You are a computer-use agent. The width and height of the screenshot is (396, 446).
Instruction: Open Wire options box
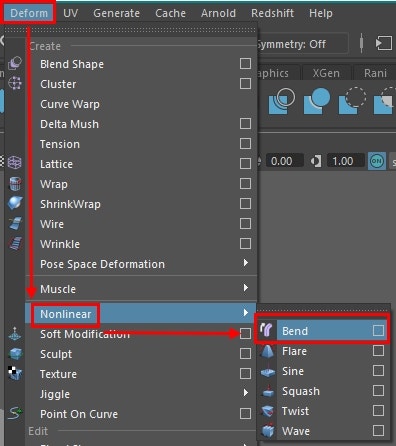coord(245,224)
